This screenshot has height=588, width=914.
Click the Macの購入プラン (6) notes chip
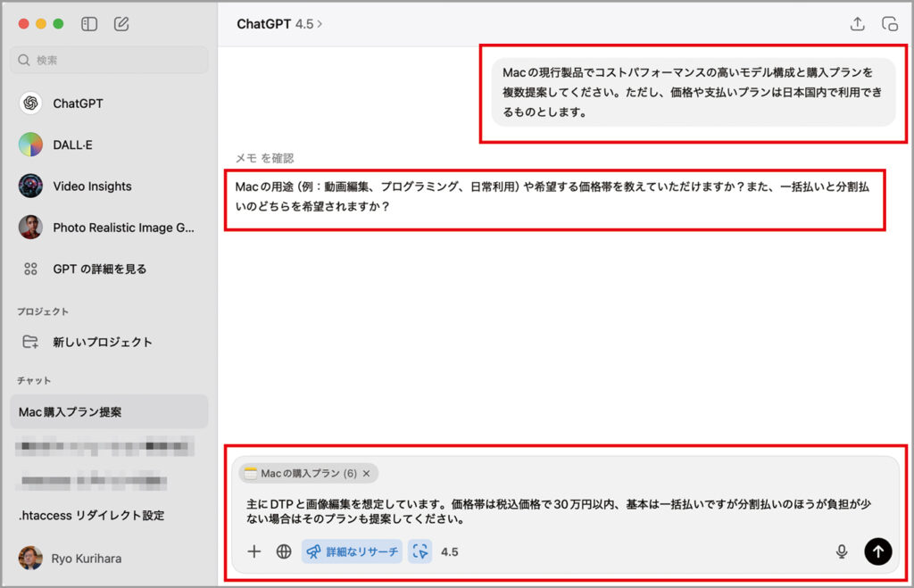[x=308, y=473]
